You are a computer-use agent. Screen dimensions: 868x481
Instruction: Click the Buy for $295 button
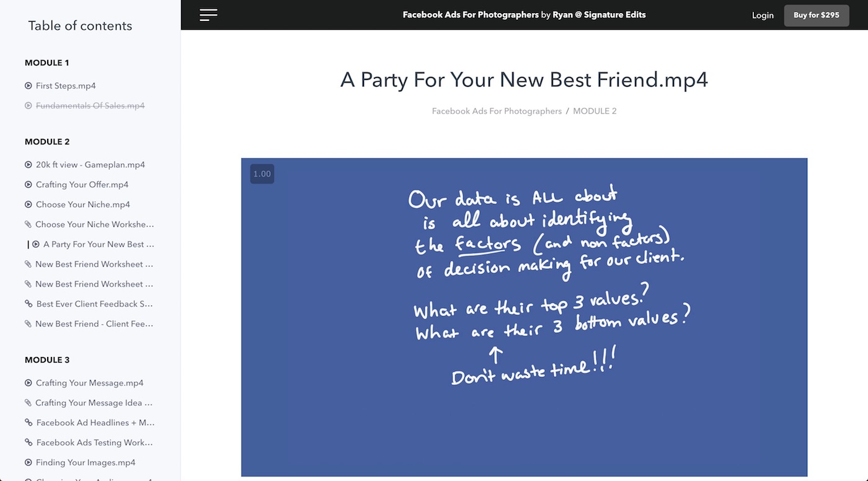coord(816,15)
